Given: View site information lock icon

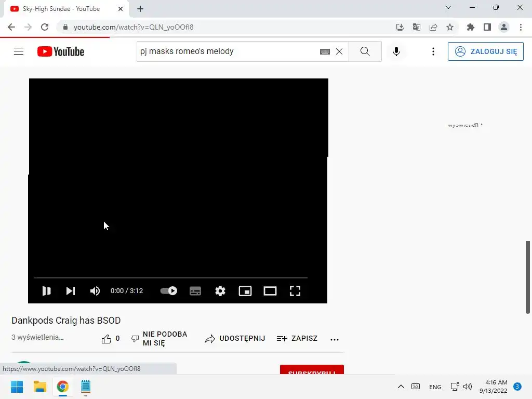Looking at the screenshot, I should click(65, 27).
